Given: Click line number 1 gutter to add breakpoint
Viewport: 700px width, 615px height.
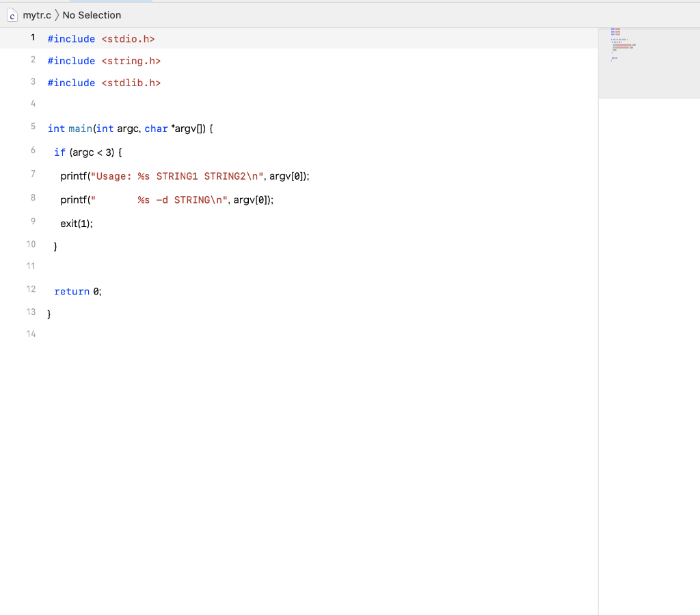Looking at the screenshot, I should pos(32,38).
